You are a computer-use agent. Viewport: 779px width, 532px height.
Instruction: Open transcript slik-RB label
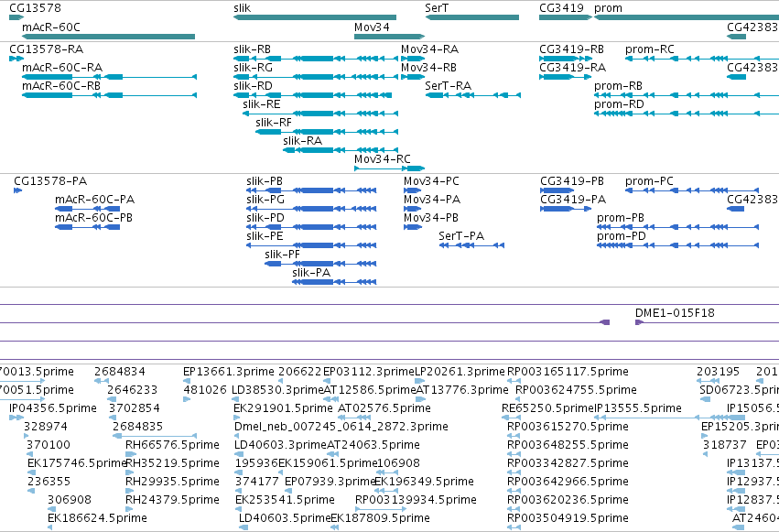pyautogui.click(x=253, y=49)
